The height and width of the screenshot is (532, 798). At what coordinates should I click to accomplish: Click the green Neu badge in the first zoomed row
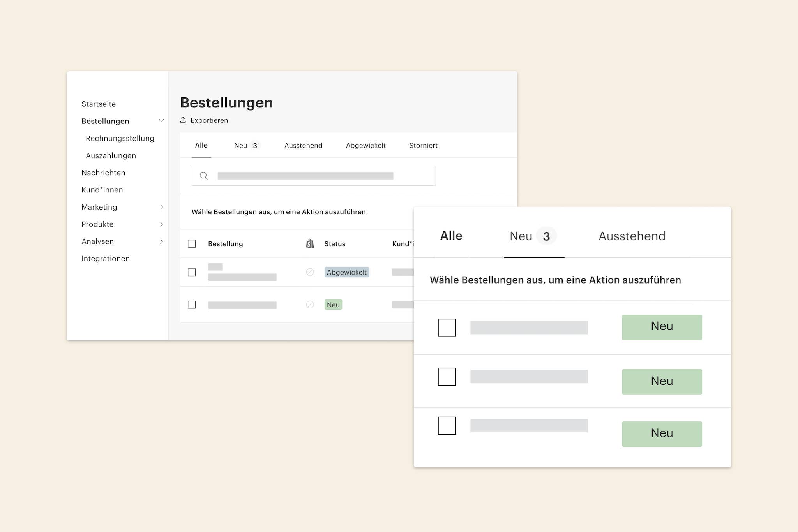point(662,327)
